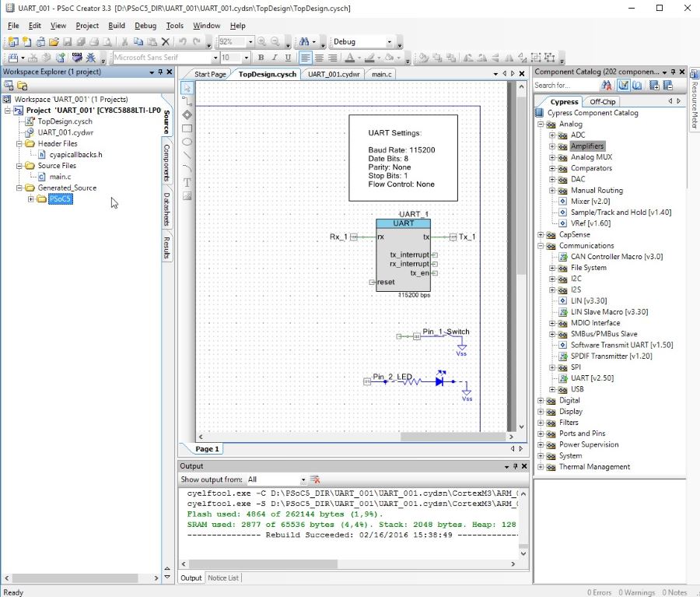Open the zoom percentage dropdown

click(x=250, y=42)
